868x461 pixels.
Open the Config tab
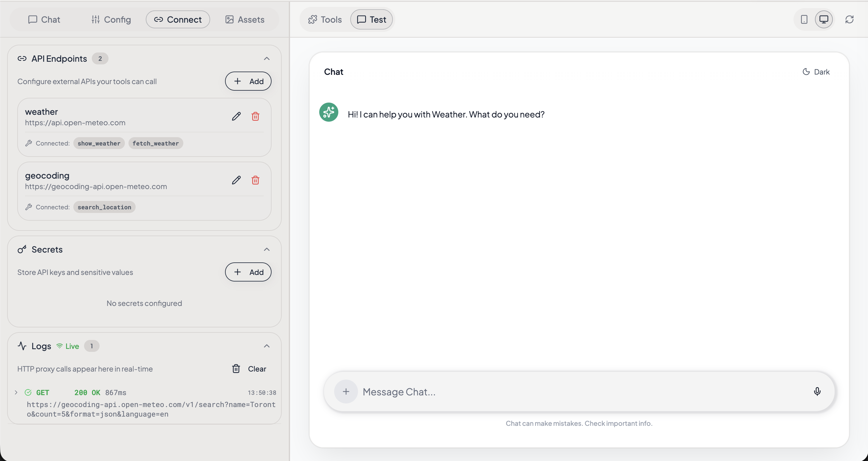tap(111, 20)
